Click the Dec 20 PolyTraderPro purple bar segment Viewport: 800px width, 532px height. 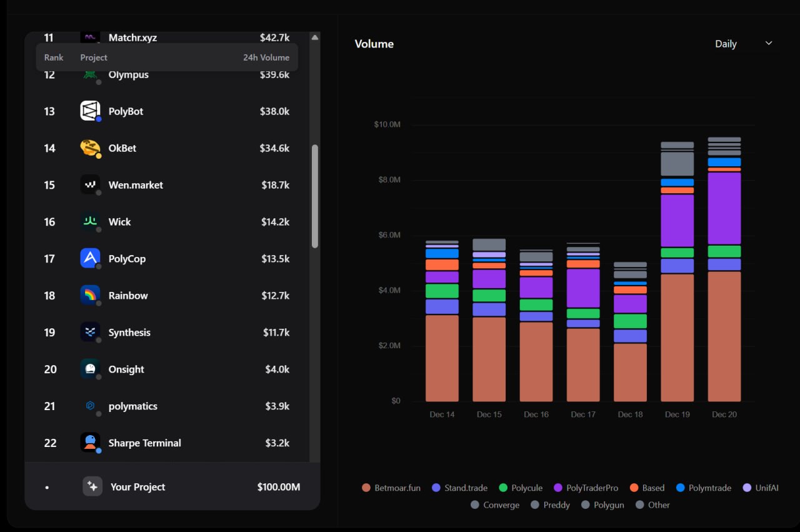tap(724, 208)
